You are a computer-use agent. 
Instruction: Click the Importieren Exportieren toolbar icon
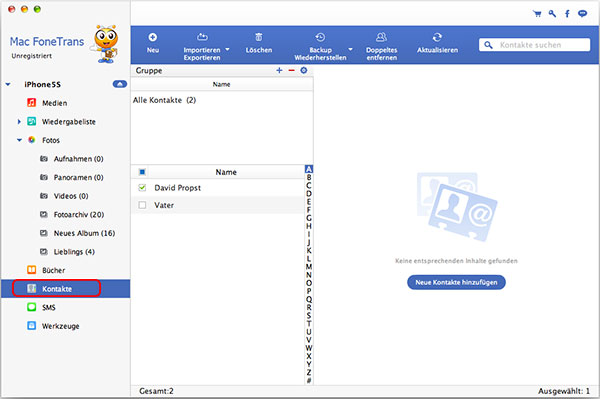(202, 37)
